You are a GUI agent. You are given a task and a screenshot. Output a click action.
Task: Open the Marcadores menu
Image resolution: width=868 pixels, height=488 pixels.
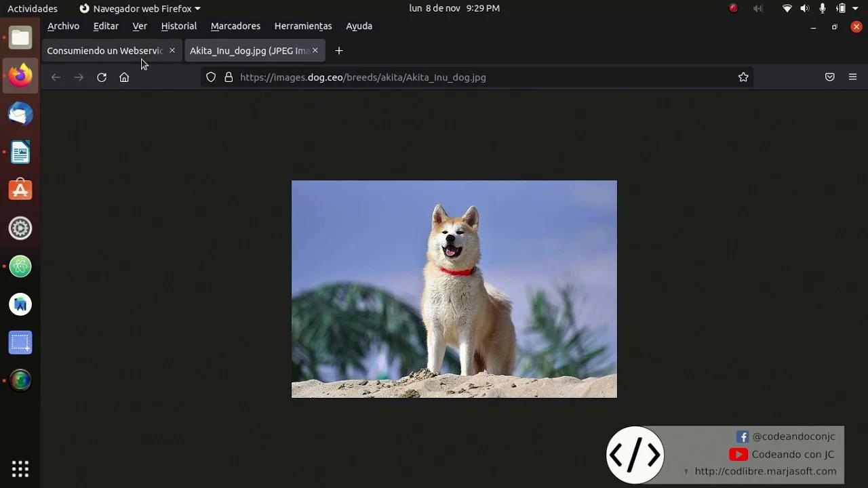(235, 26)
